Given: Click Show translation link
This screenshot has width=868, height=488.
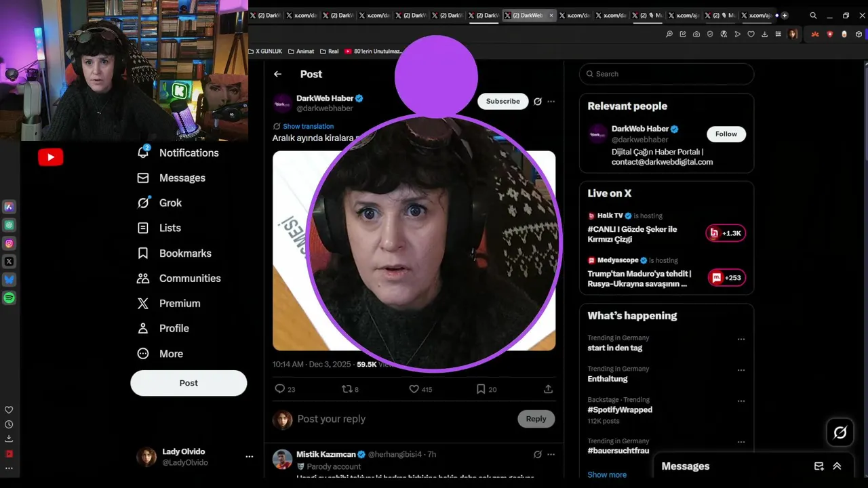Looking at the screenshot, I should 309,126.
